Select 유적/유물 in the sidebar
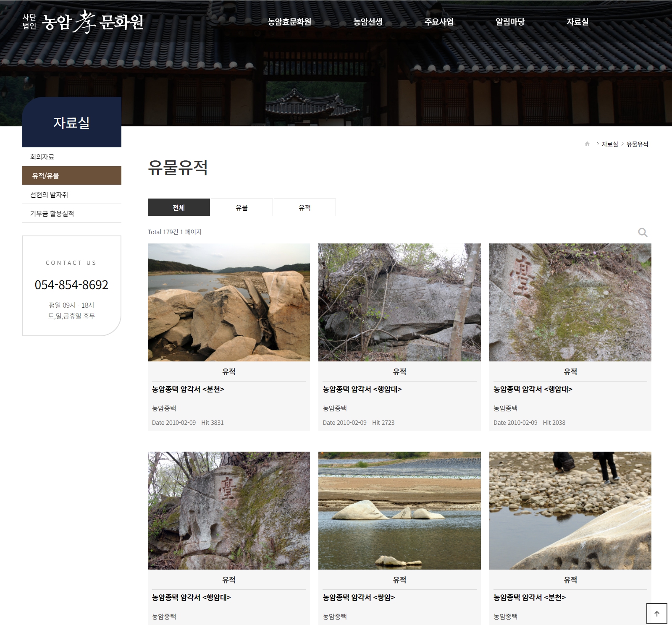The width and height of the screenshot is (672, 625). click(x=71, y=175)
